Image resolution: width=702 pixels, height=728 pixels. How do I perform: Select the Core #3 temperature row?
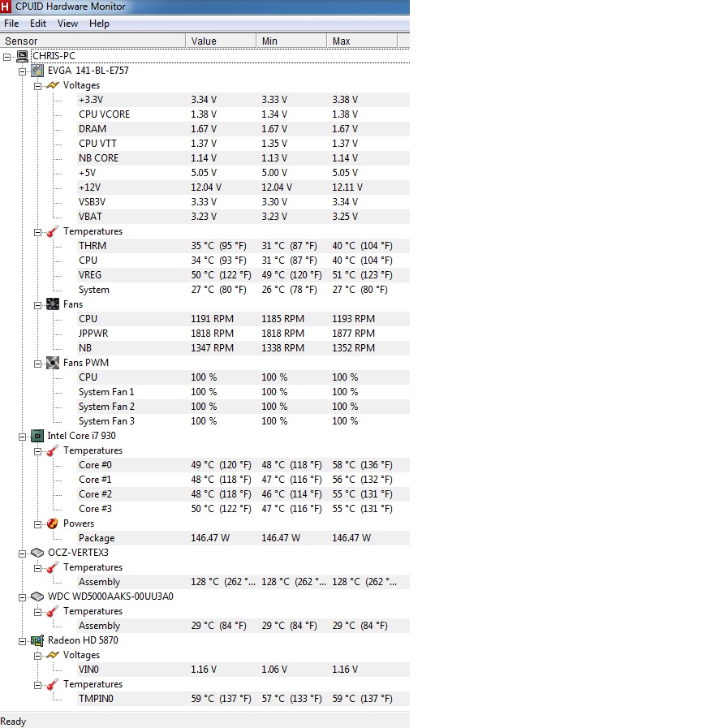[243, 509]
